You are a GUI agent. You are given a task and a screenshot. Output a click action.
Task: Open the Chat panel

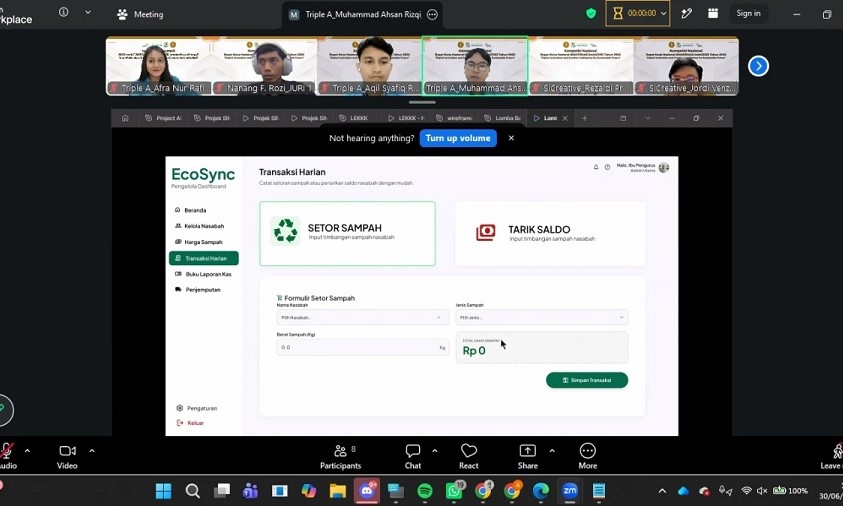pyautogui.click(x=413, y=457)
